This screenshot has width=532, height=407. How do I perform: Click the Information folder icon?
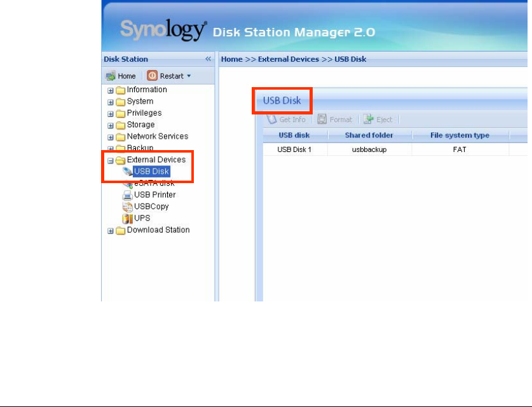click(x=120, y=90)
